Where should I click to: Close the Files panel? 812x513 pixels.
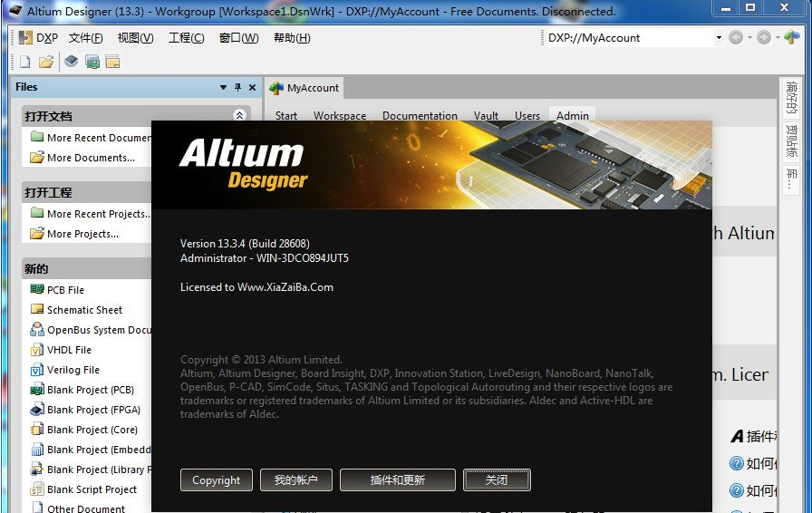point(252,87)
